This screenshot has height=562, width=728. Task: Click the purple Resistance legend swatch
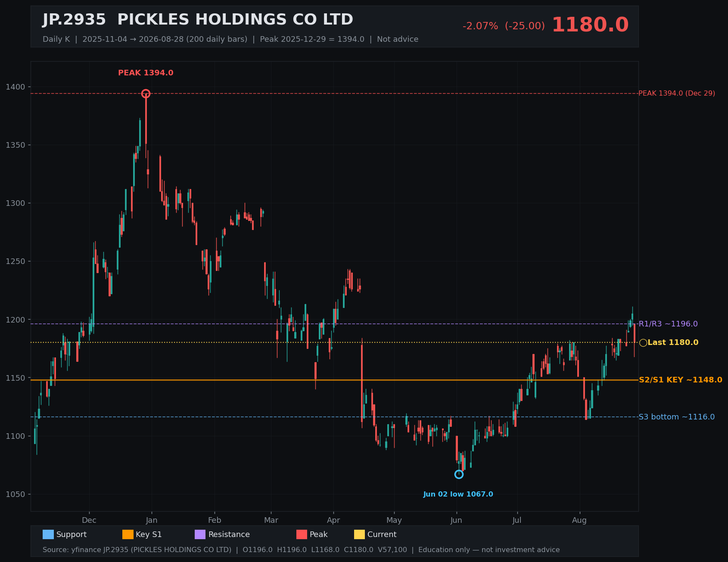point(200,534)
